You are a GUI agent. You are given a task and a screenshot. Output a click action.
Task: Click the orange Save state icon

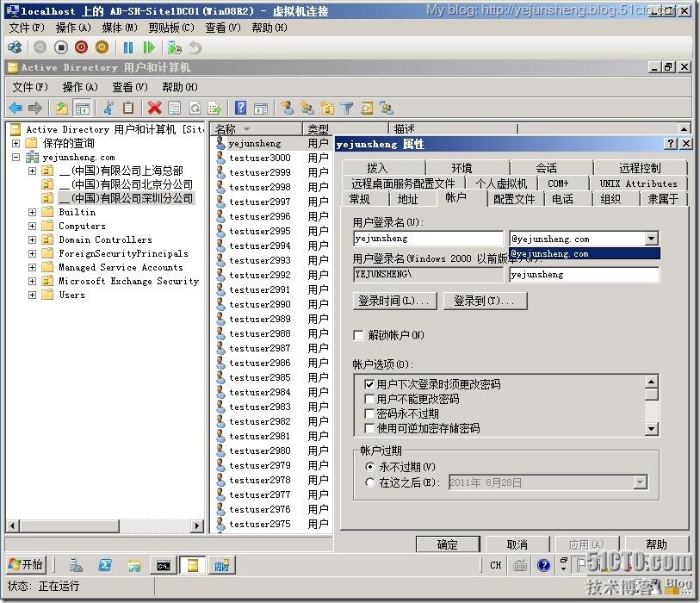102,47
